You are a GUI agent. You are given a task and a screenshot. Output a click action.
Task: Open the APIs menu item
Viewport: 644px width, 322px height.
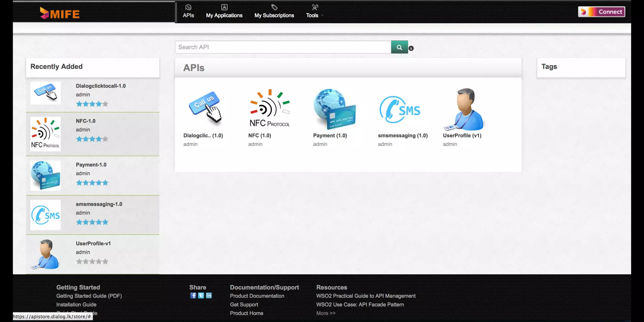pos(188,11)
